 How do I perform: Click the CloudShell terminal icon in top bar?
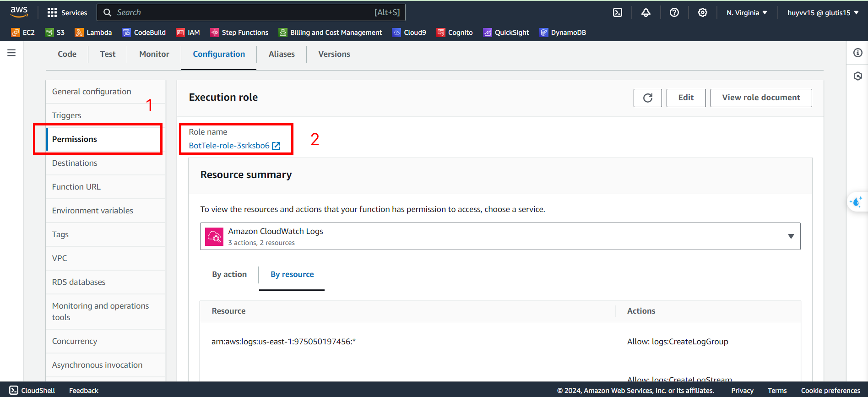pyautogui.click(x=618, y=12)
